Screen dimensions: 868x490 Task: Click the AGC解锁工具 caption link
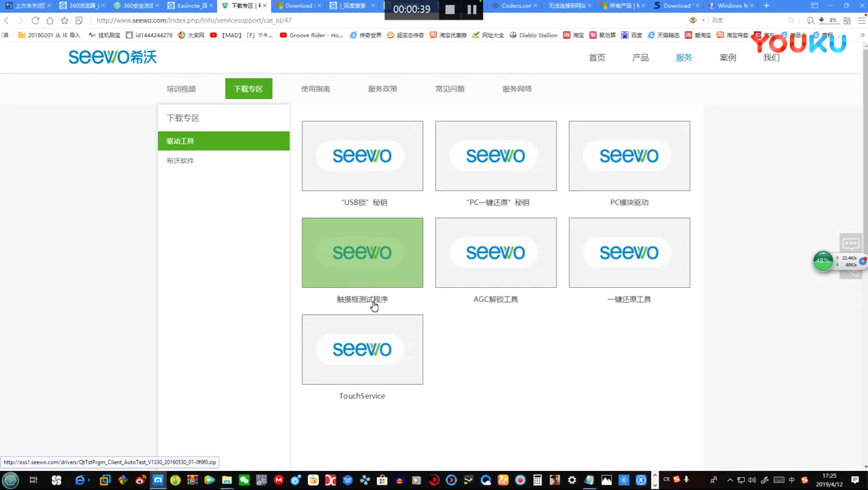(x=496, y=299)
